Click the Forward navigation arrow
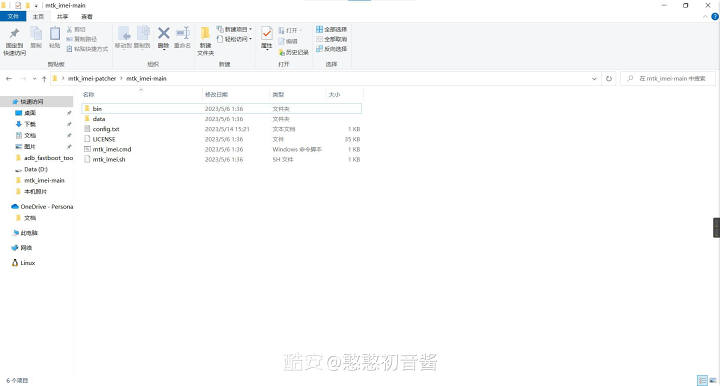This screenshot has width=720, height=386. point(23,78)
